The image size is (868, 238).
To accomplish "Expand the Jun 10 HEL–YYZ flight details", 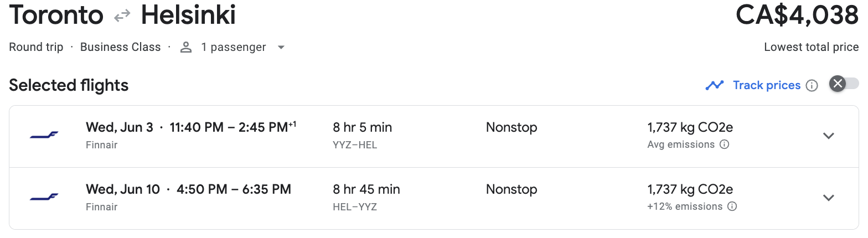I will (x=829, y=198).
